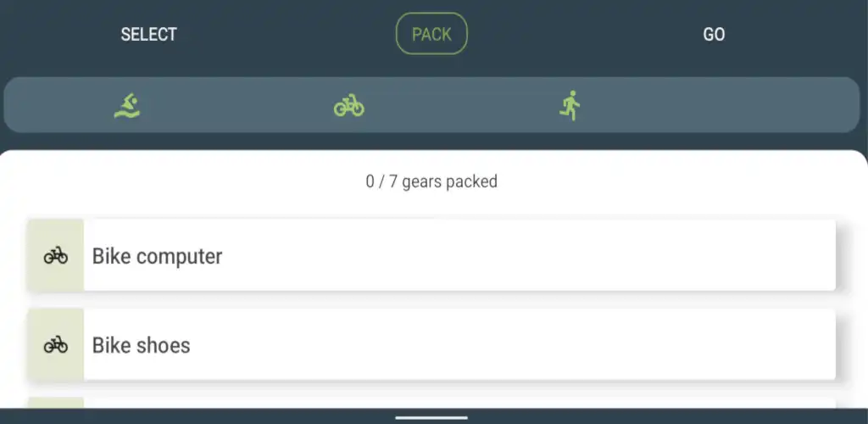
Task: Tap the partially visible third gear card
Action: [458, 403]
